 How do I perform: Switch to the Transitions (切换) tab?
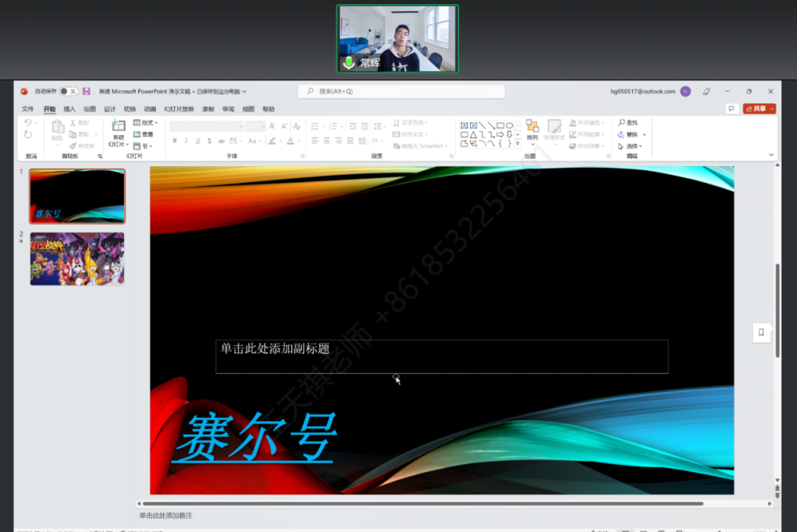[130, 108]
